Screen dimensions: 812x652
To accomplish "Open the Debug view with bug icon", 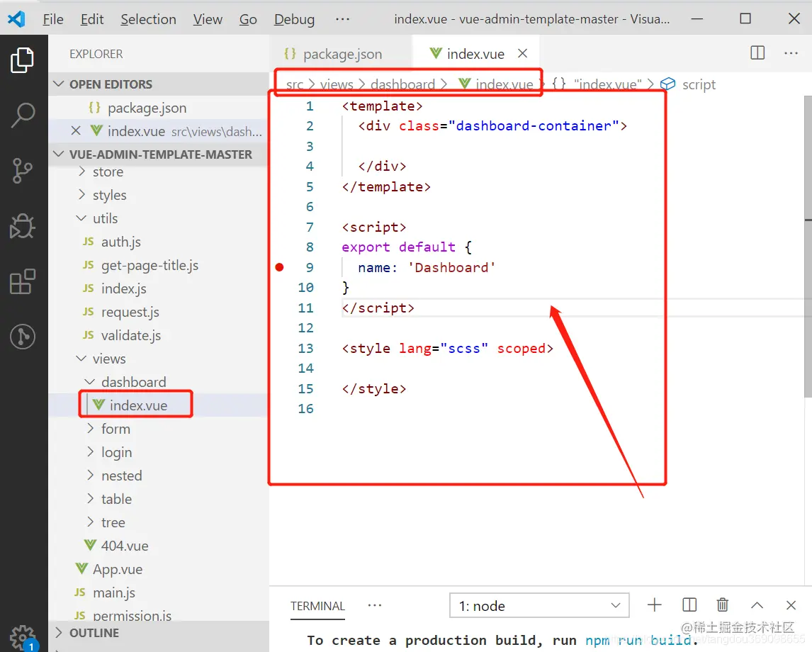I will [x=22, y=226].
